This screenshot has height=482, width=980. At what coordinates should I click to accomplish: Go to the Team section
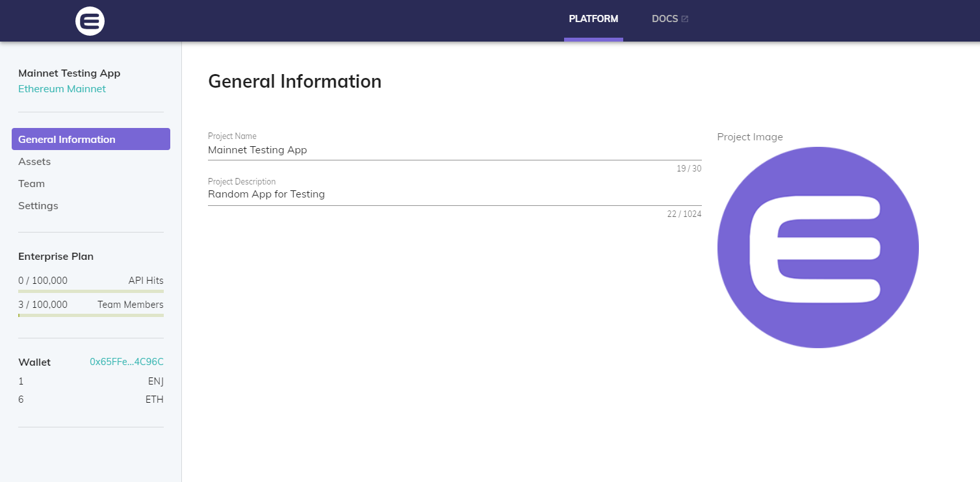coord(31,183)
